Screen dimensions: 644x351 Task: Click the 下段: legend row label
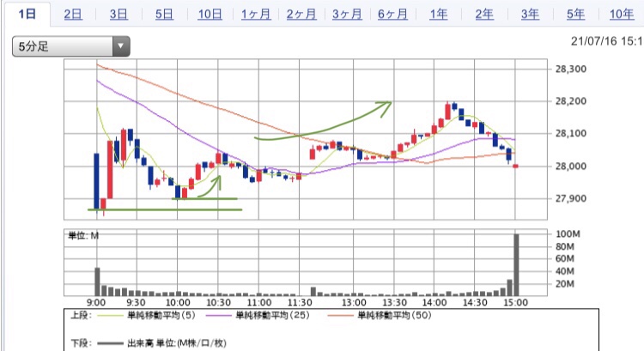pos(82,343)
